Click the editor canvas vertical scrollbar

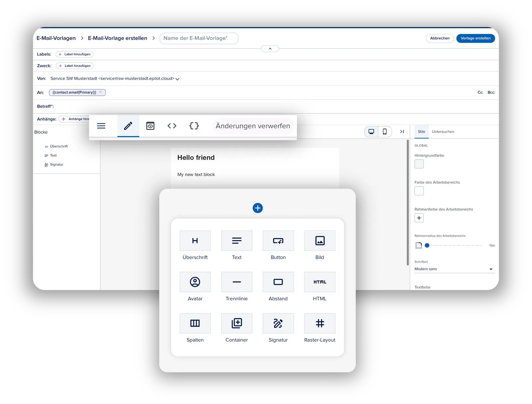[408, 202]
